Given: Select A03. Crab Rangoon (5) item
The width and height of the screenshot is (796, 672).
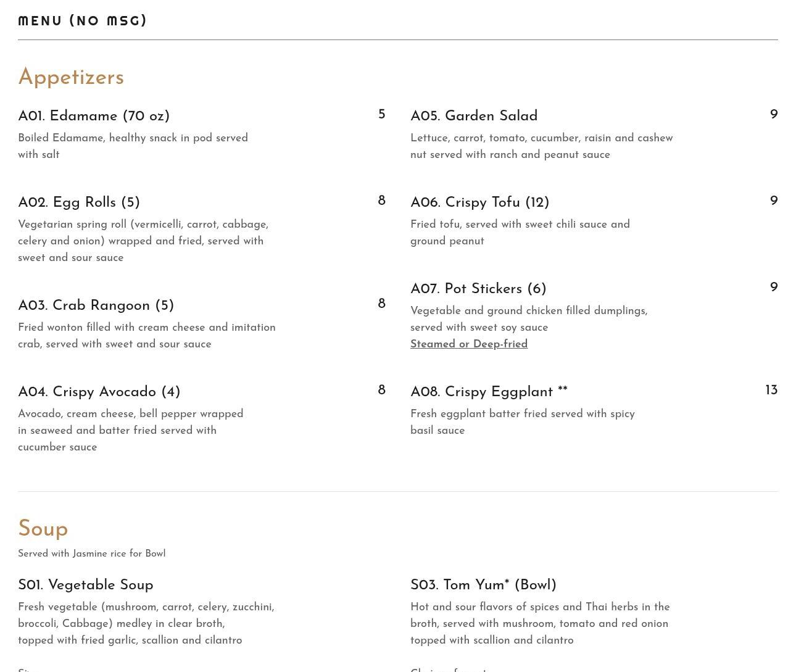Looking at the screenshot, I should pyautogui.click(x=96, y=306).
